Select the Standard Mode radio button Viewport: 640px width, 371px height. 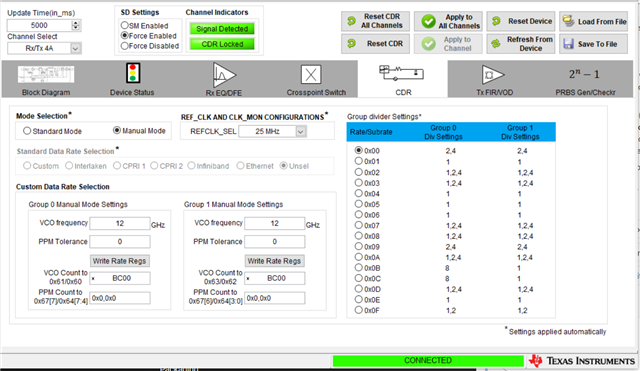point(27,131)
